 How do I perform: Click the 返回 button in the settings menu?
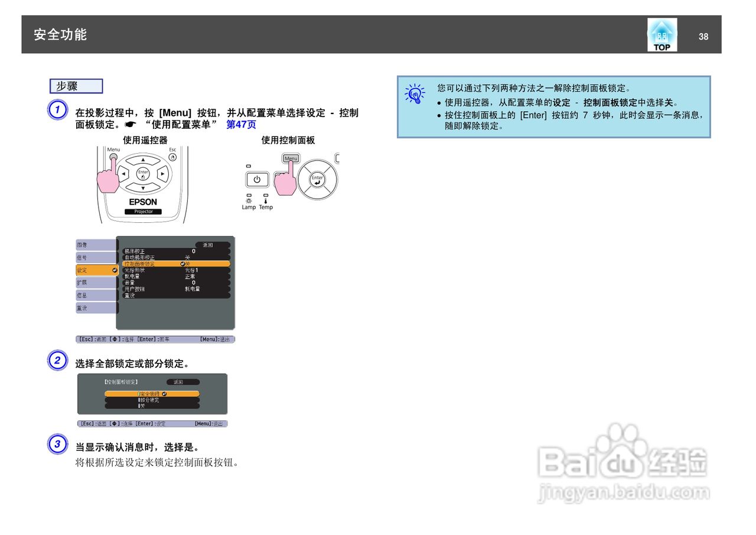(208, 245)
